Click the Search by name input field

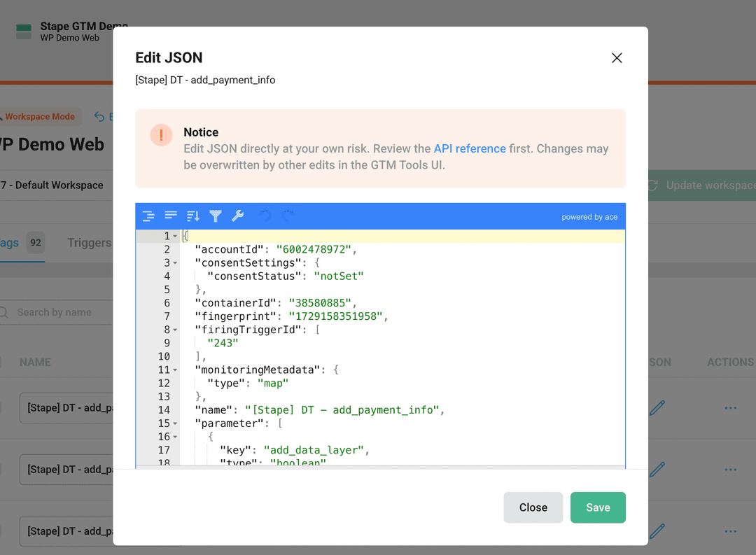coord(56,311)
